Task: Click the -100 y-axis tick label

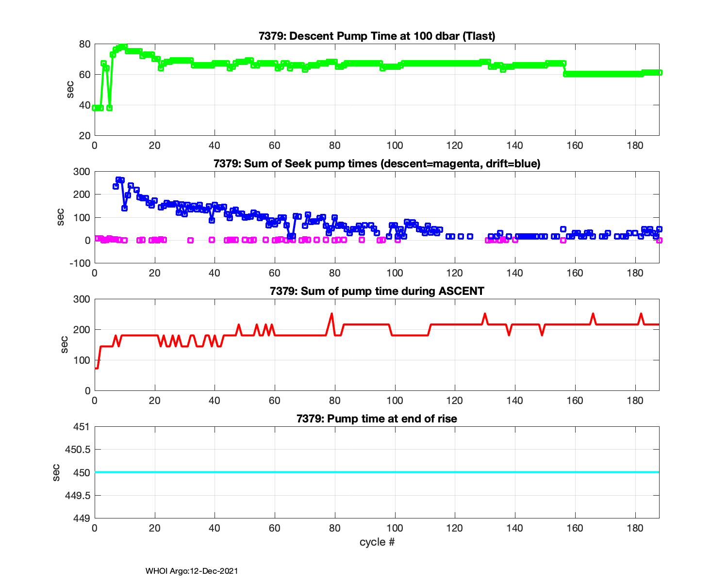Action: (80, 263)
